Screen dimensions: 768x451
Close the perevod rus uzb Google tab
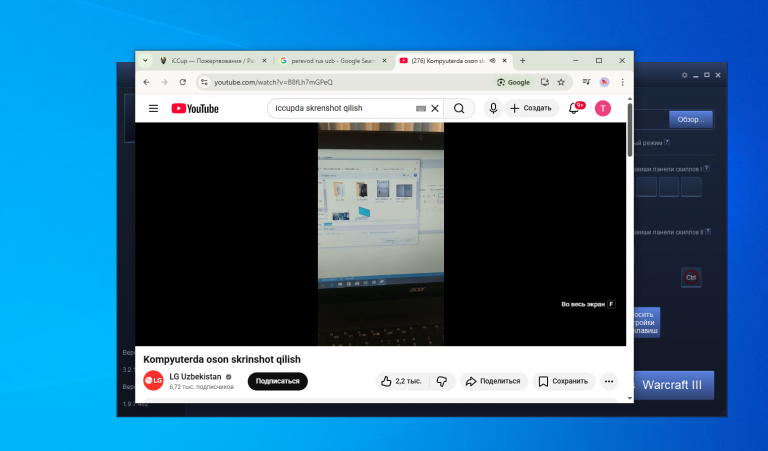384,61
